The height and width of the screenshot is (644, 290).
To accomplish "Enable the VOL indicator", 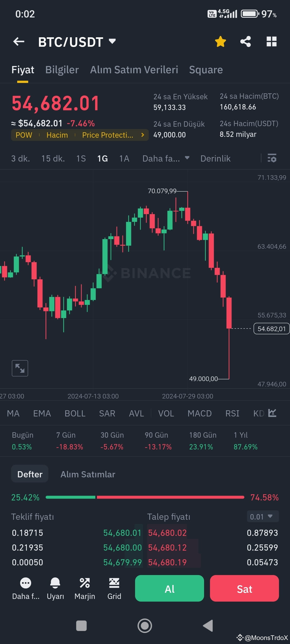I will pyautogui.click(x=166, y=413).
